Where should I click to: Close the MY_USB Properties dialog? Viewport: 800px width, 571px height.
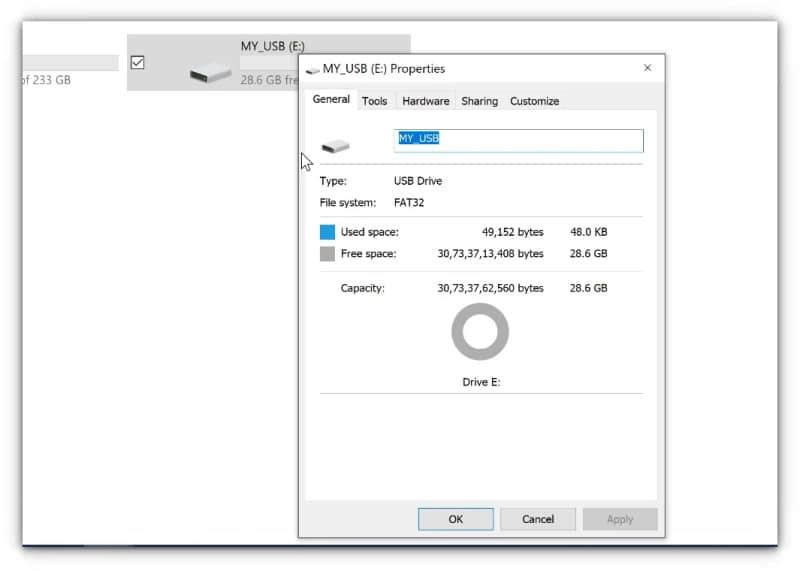(x=647, y=68)
